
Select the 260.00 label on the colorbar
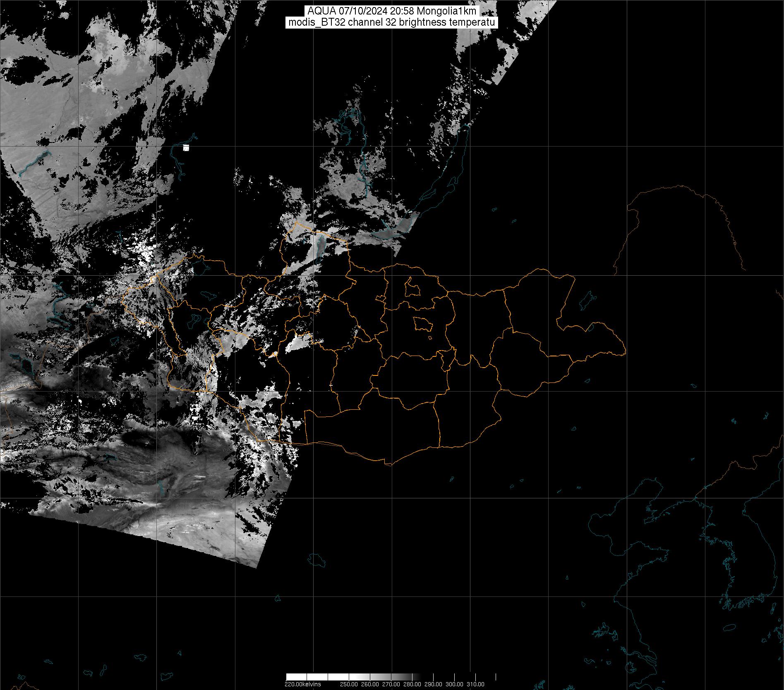pyautogui.click(x=370, y=684)
